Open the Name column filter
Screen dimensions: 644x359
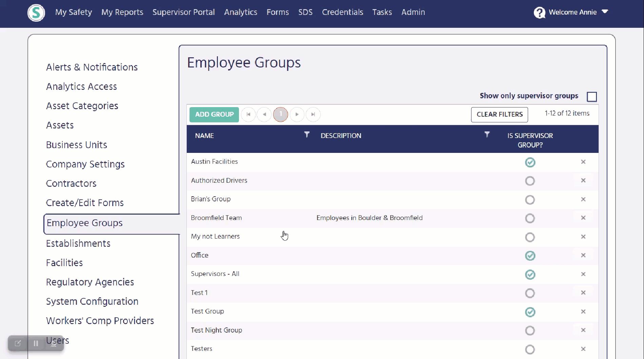[306, 135]
